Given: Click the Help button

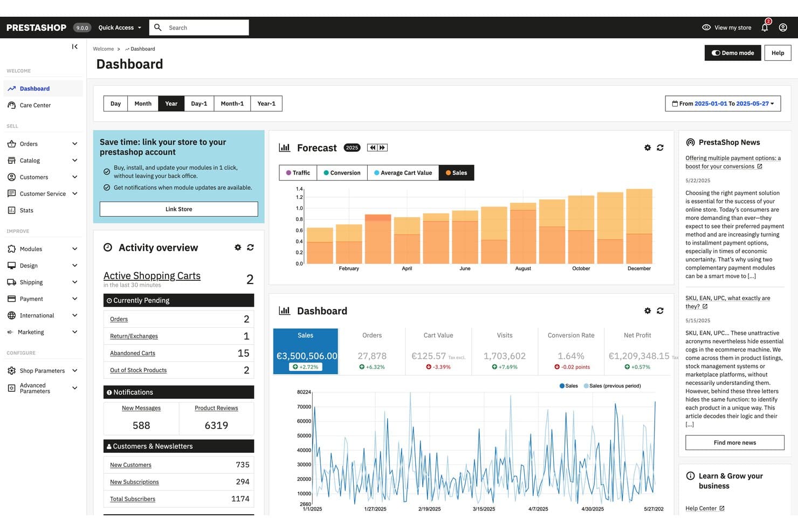Looking at the screenshot, I should pyautogui.click(x=778, y=53).
